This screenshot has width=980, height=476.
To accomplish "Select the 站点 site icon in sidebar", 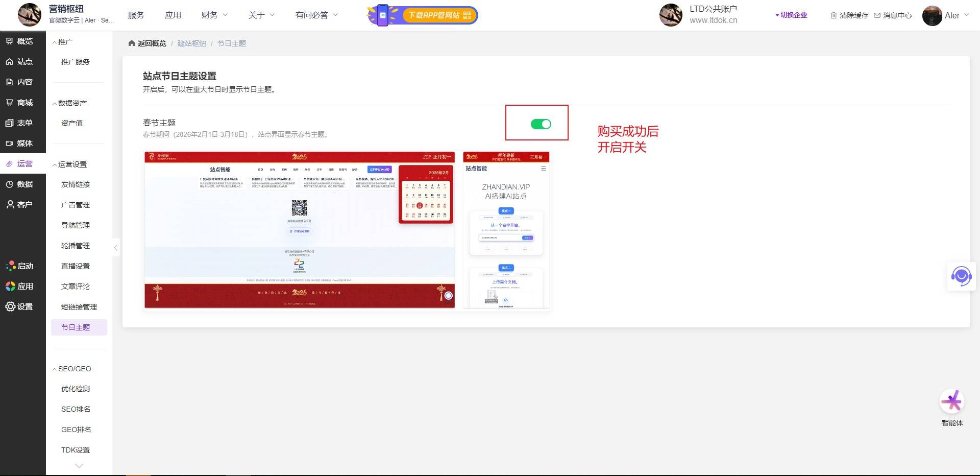I will [x=10, y=61].
